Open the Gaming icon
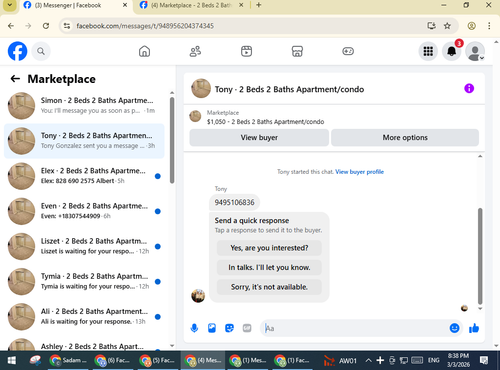The image size is (500, 370). click(x=348, y=51)
